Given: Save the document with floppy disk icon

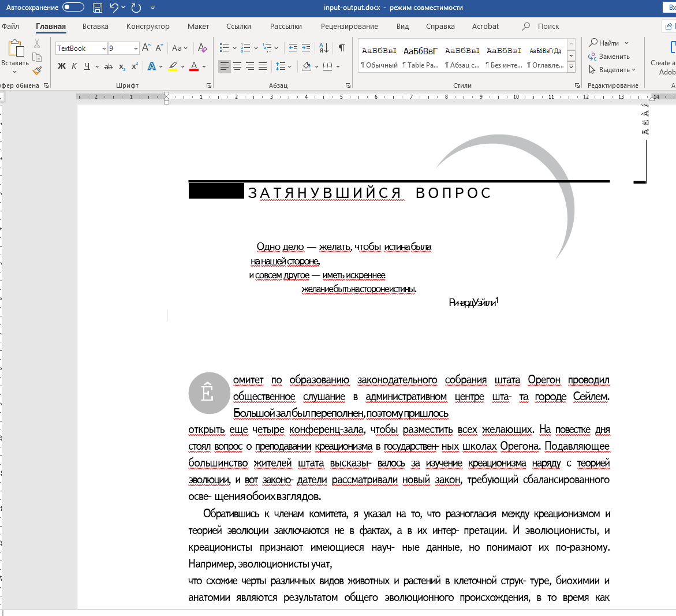Looking at the screenshot, I should [x=98, y=8].
